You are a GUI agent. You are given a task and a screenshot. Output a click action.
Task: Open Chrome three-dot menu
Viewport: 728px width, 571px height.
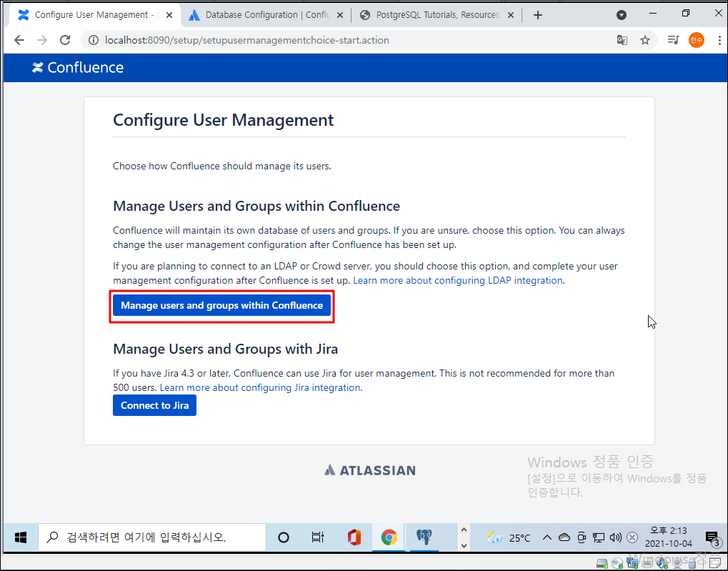coord(719,41)
